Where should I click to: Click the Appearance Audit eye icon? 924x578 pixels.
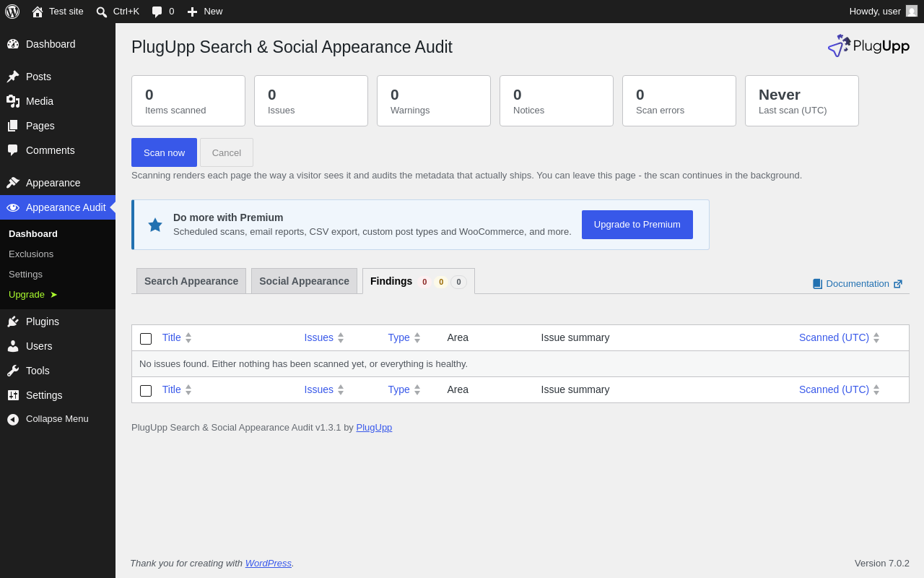click(13, 207)
